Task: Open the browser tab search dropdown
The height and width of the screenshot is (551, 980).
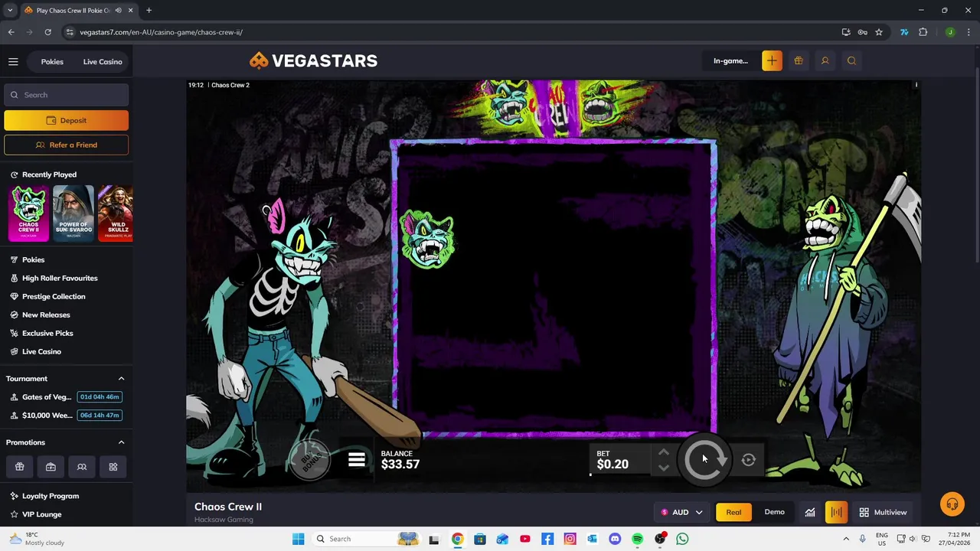Action: click(x=10, y=11)
